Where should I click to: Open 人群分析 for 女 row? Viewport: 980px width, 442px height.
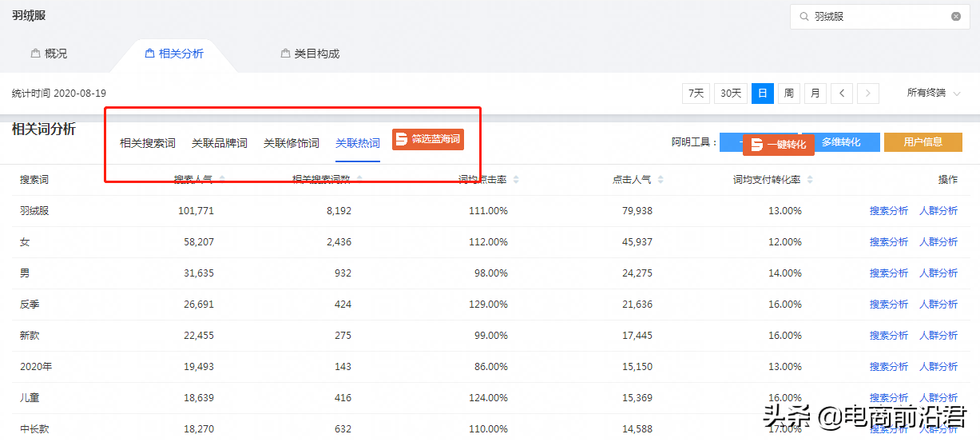coord(938,242)
